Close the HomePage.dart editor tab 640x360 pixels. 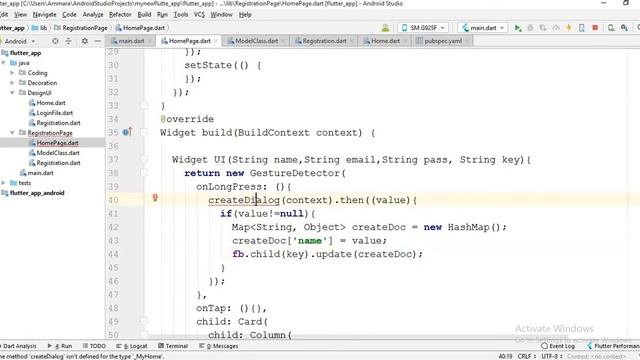coord(216,41)
